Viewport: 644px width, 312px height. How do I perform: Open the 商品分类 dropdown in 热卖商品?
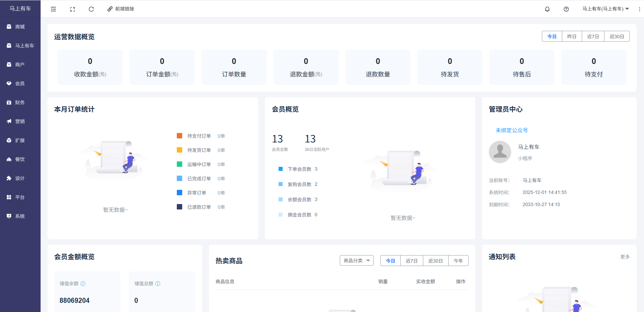(356, 260)
